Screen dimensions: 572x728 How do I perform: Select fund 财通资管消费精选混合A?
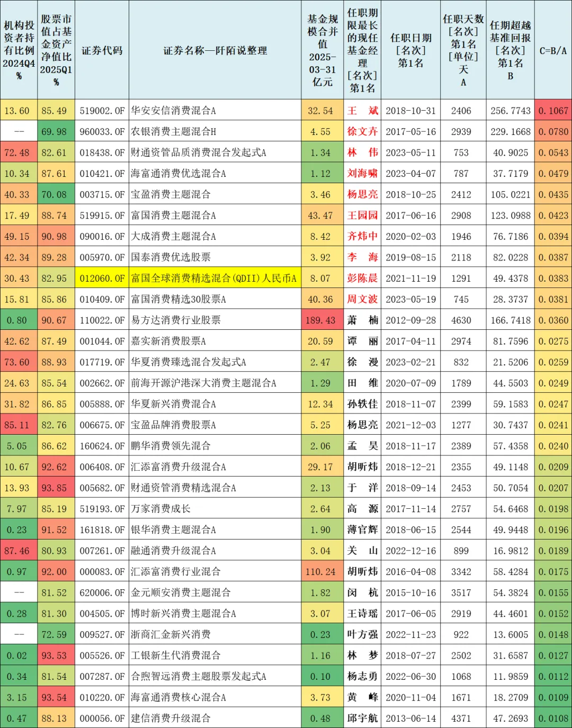[x=184, y=488]
